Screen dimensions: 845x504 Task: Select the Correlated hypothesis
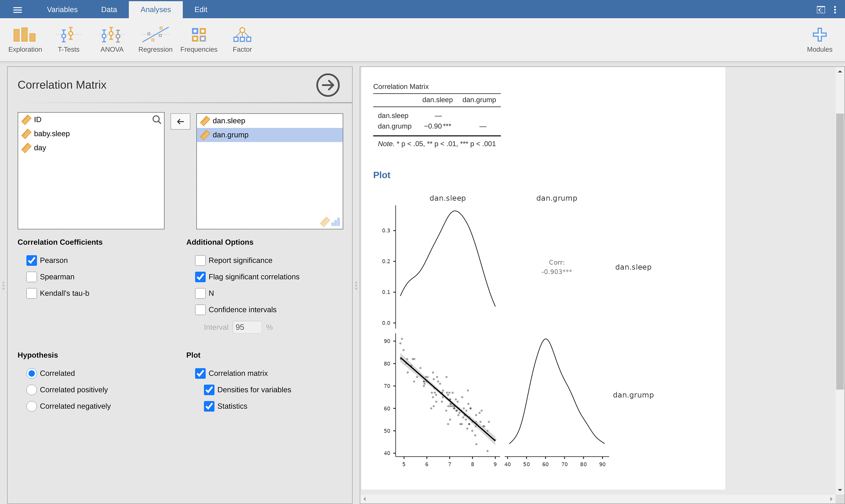click(32, 373)
